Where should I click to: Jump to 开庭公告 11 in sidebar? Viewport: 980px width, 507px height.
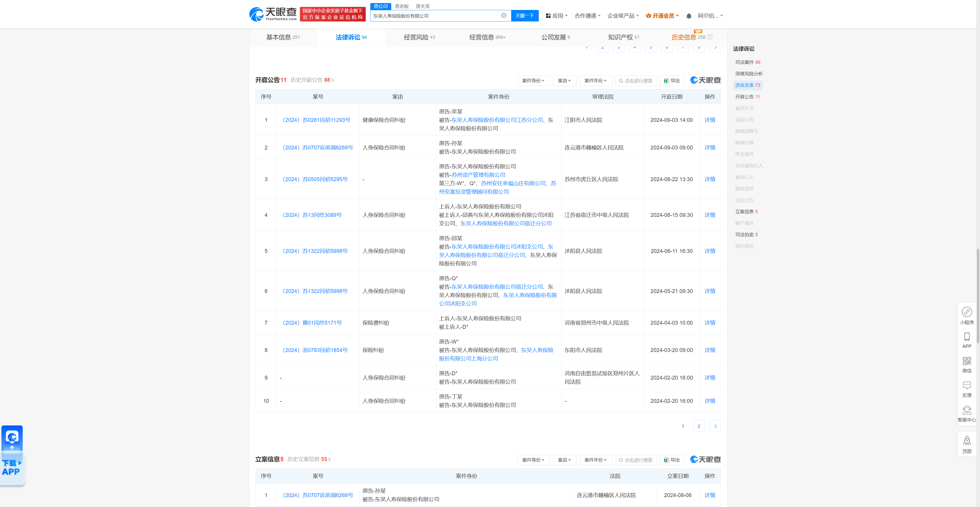(x=747, y=97)
